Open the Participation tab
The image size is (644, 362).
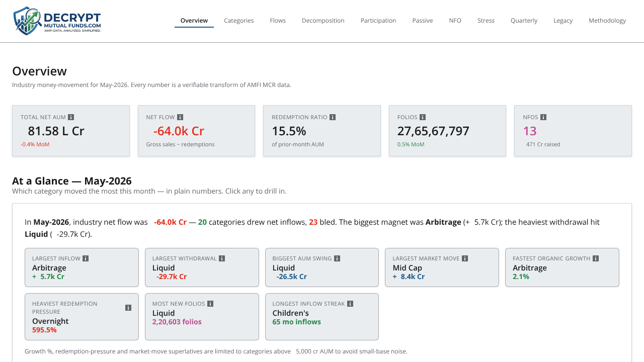(378, 21)
